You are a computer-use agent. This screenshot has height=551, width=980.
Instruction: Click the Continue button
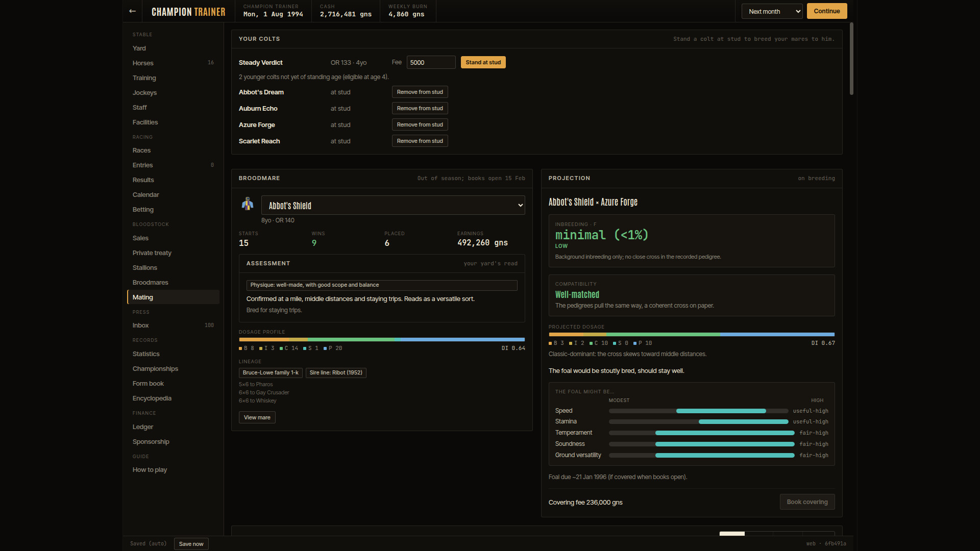[x=827, y=11]
